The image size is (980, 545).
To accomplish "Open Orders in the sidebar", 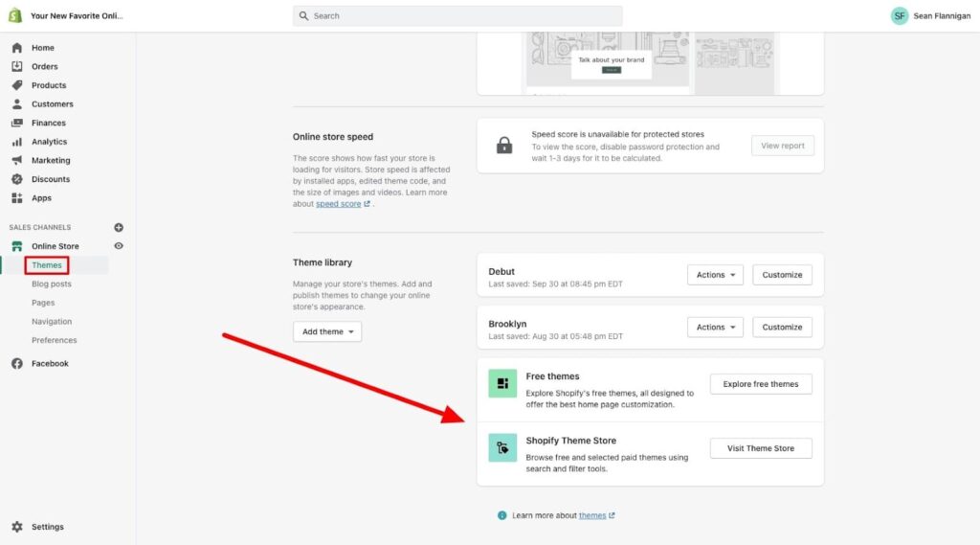I will pyautogui.click(x=44, y=66).
